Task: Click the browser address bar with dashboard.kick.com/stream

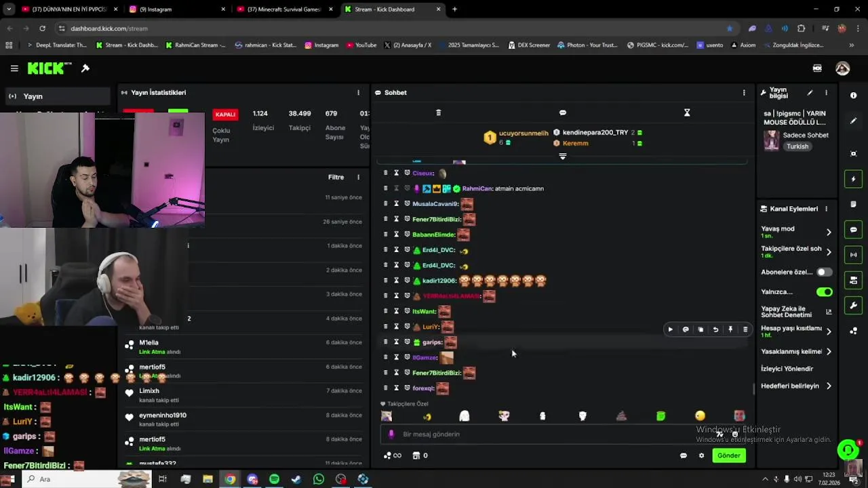Action: (x=393, y=28)
